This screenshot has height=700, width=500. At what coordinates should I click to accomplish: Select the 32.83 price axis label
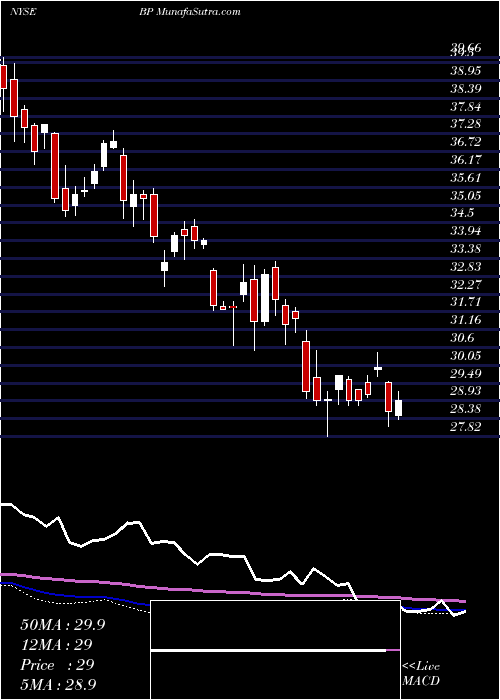pyautogui.click(x=465, y=267)
